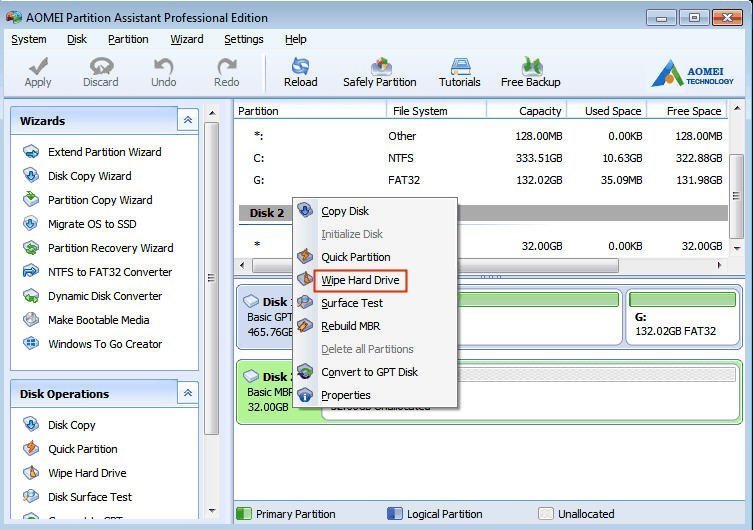
Task: Select the 128.00MB Other partition row
Action: click(482, 136)
